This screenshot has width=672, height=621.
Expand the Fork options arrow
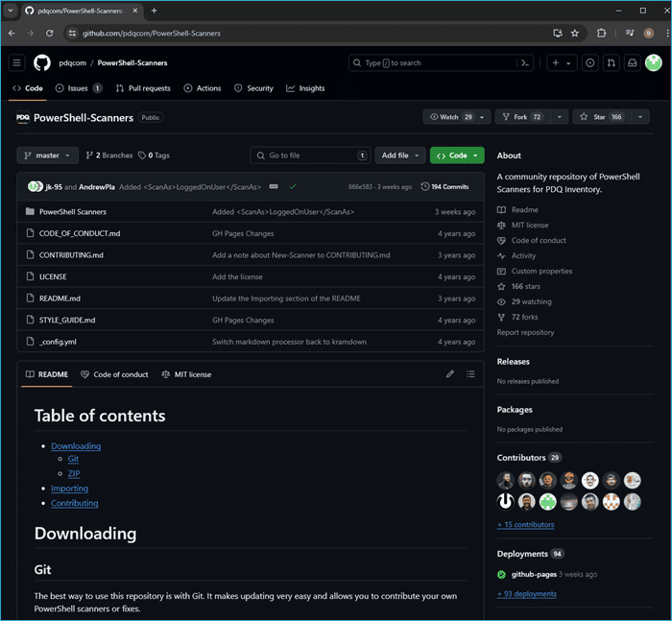[559, 117]
